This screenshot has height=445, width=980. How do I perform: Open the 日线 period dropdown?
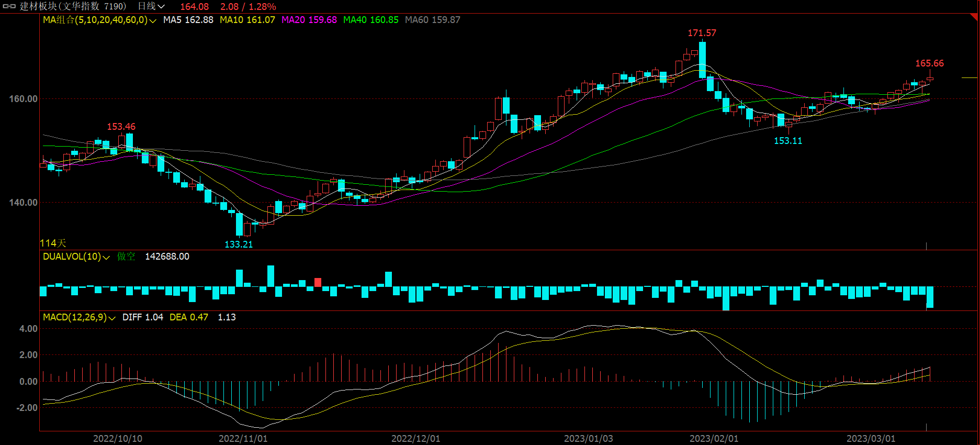pyautogui.click(x=151, y=6)
